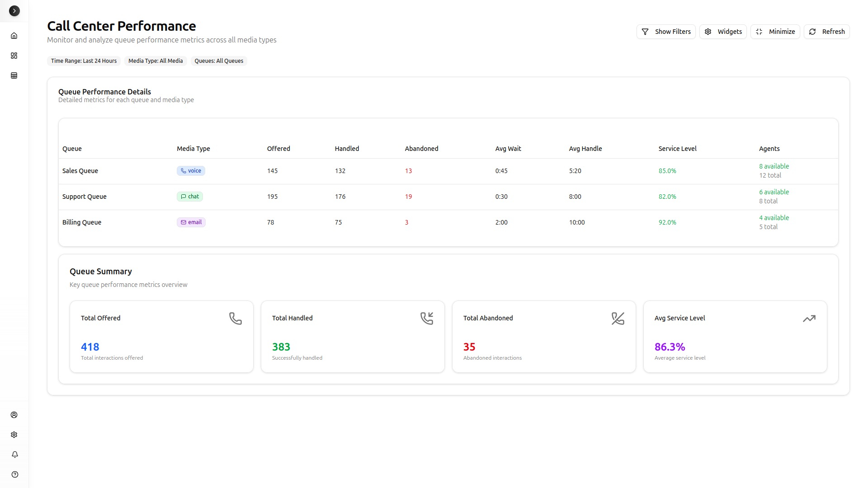The image size is (868, 488).
Task: Select the email media type badge
Action: tap(191, 222)
